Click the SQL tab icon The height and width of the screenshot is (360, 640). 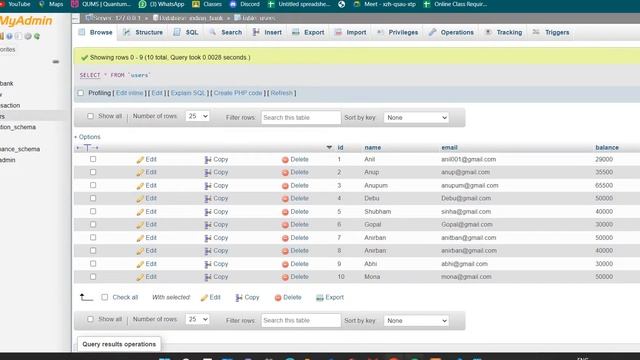[x=177, y=32]
